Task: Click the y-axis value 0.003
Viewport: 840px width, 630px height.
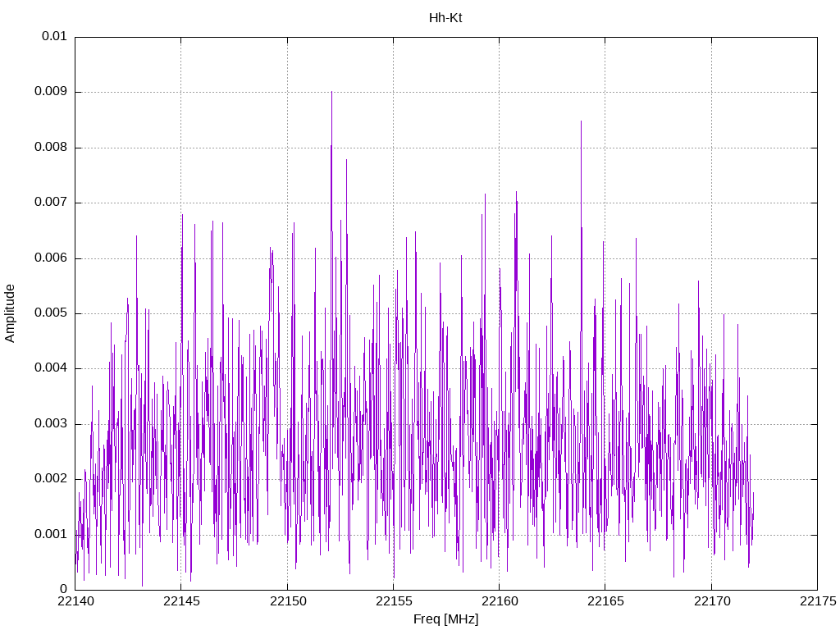Action: (51, 424)
